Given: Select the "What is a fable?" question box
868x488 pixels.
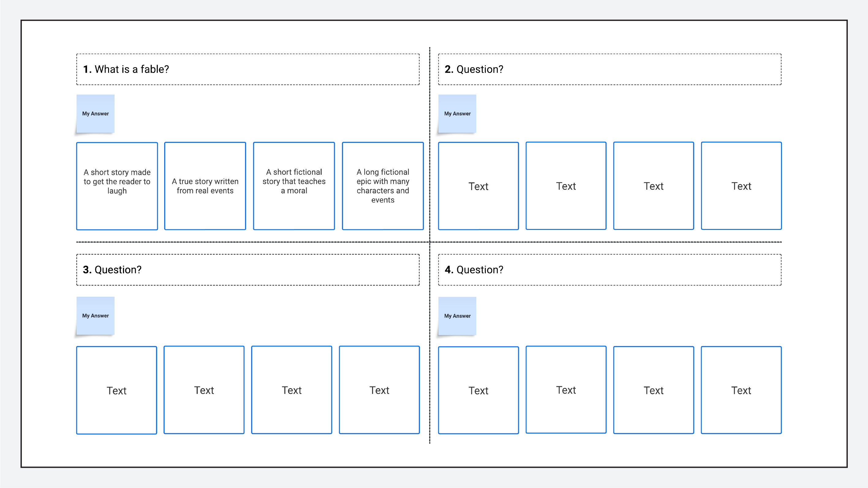Looking at the screenshot, I should coord(248,69).
